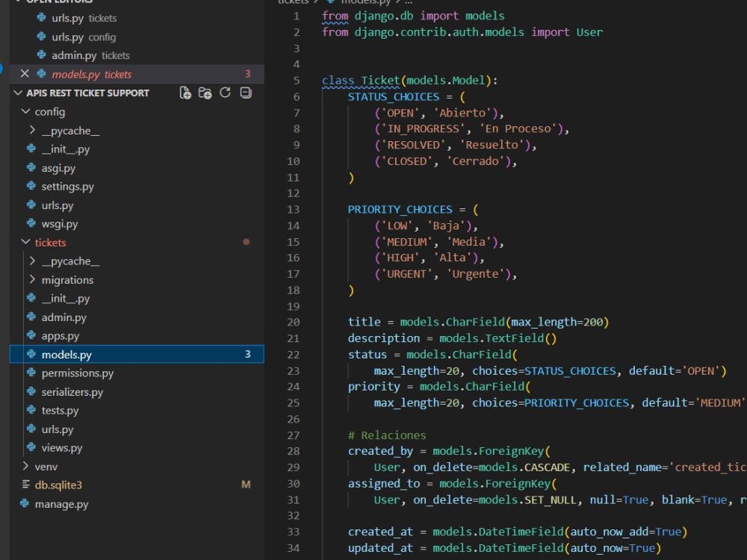Click the red dot indicator on tickets folder
The height and width of the screenshot is (560, 747).
(247, 242)
